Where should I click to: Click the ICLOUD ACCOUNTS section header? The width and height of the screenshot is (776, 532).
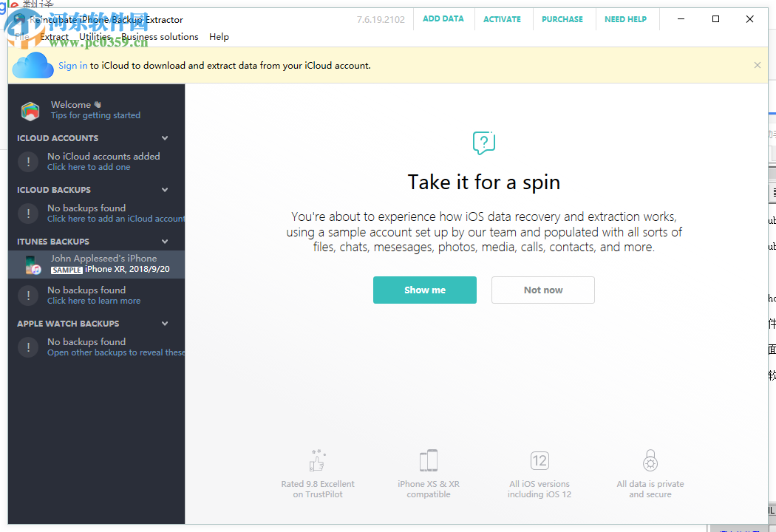pos(58,138)
